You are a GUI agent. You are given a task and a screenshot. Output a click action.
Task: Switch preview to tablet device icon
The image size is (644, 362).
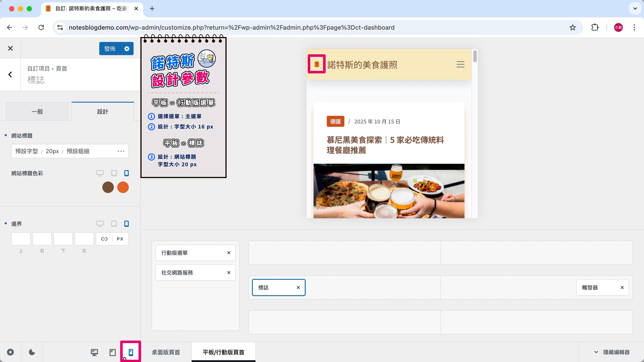(113, 352)
